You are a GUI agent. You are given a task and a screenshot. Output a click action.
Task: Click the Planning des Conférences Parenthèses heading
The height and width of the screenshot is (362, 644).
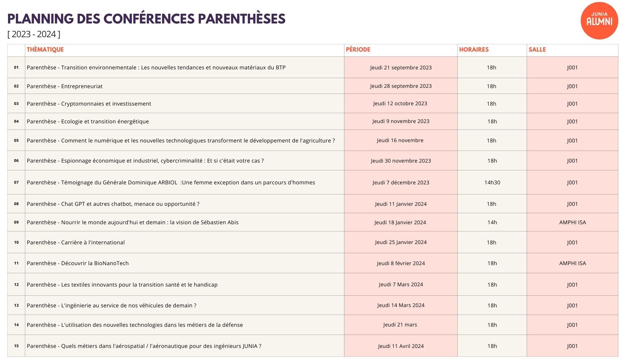(x=146, y=19)
